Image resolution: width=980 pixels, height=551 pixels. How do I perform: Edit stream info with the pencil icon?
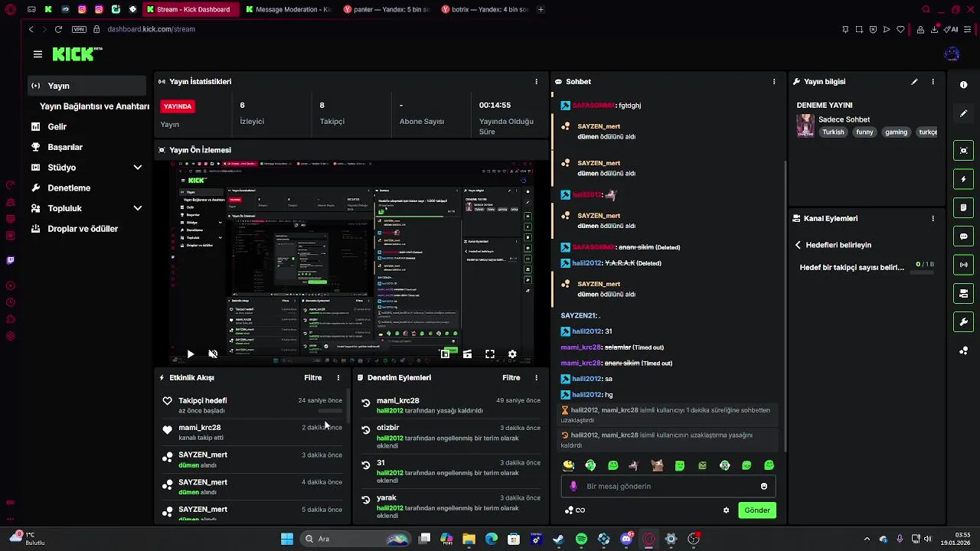click(914, 81)
